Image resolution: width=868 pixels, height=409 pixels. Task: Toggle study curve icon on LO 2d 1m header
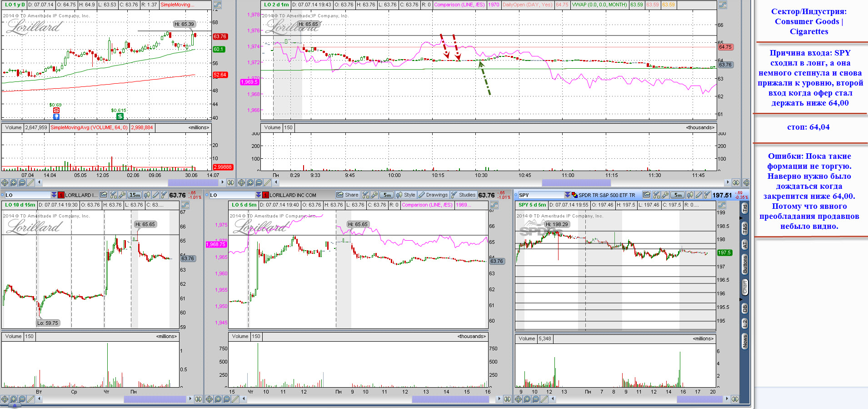click(x=722, y=5)
